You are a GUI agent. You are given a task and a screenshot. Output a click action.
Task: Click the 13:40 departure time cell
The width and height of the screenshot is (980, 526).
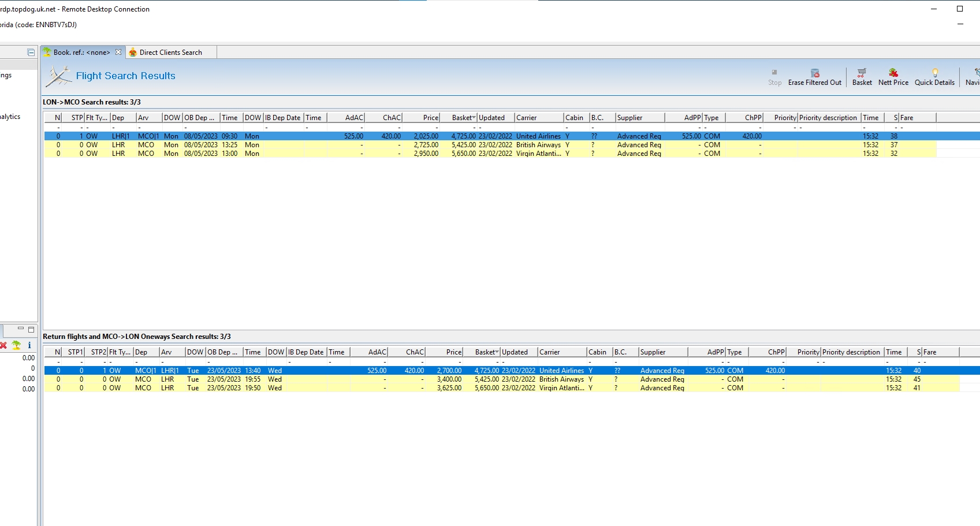click(x=253, y=371)
